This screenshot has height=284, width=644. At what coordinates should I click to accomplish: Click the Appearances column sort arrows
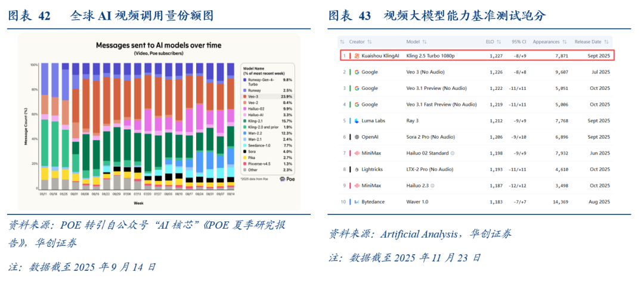click(564, 42)
